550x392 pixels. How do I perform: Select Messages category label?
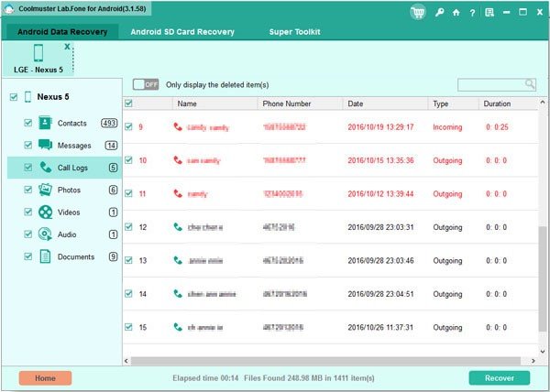click(x=74, y=146)
